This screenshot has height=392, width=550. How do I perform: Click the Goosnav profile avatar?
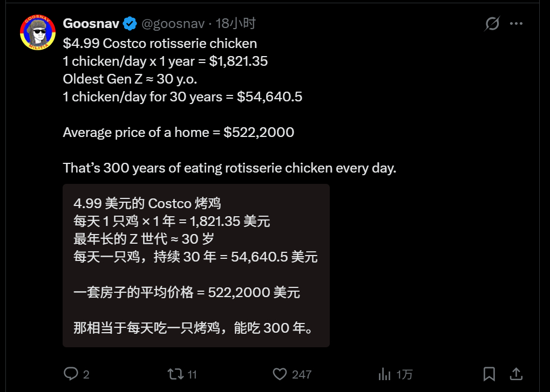click(38, 32)
